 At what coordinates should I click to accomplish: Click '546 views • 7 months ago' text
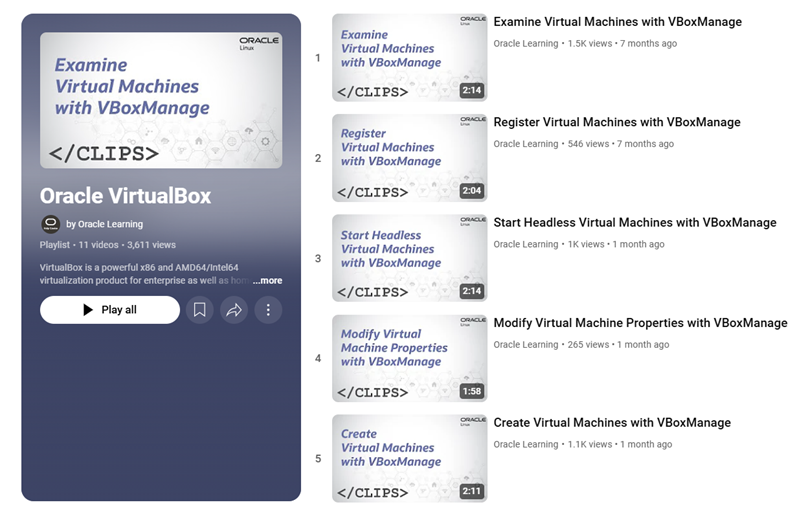pyautogui.click(x=621, y=144)
